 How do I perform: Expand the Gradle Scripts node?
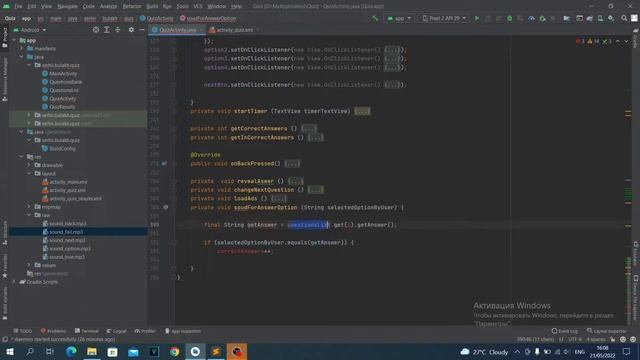click(14, 282)
